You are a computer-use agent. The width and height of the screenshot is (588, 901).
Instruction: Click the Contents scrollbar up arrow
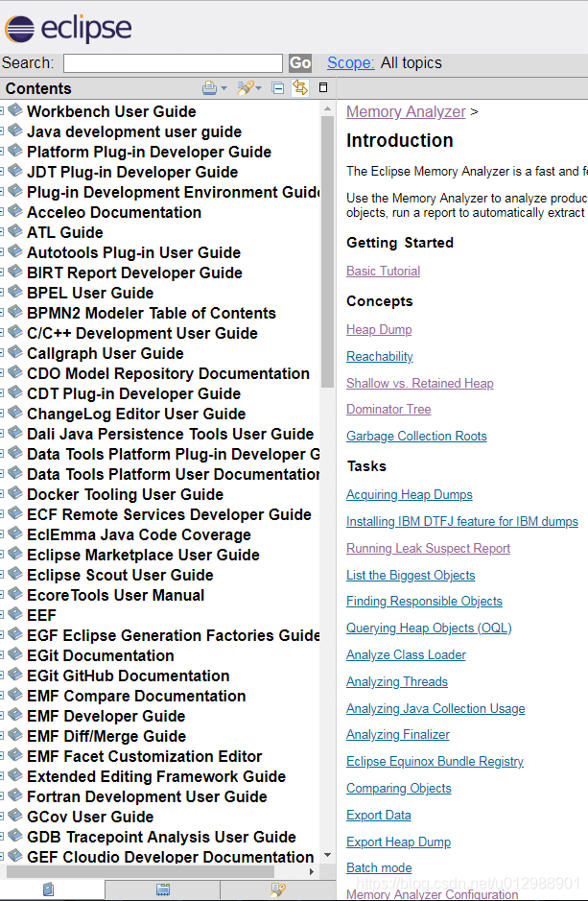point(327,108)
